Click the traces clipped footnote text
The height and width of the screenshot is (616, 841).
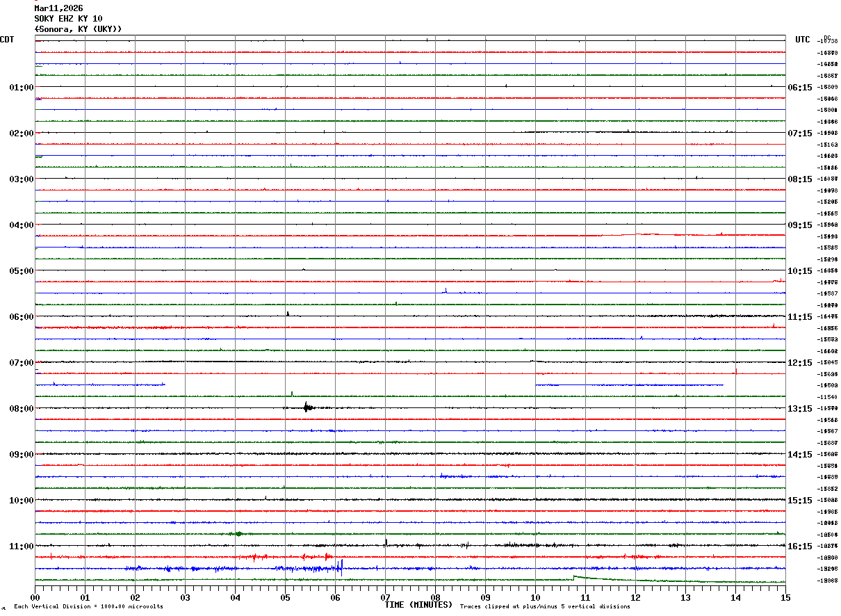coord(545,607)
